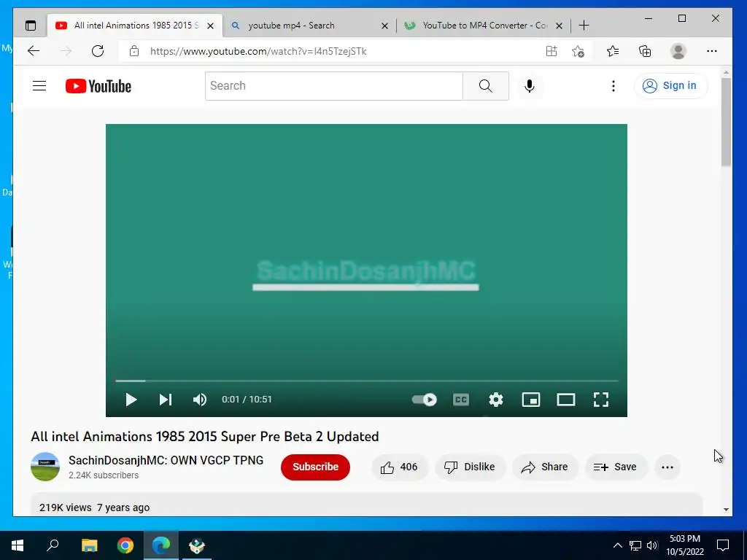Open the notification center icon

(723, 545)
